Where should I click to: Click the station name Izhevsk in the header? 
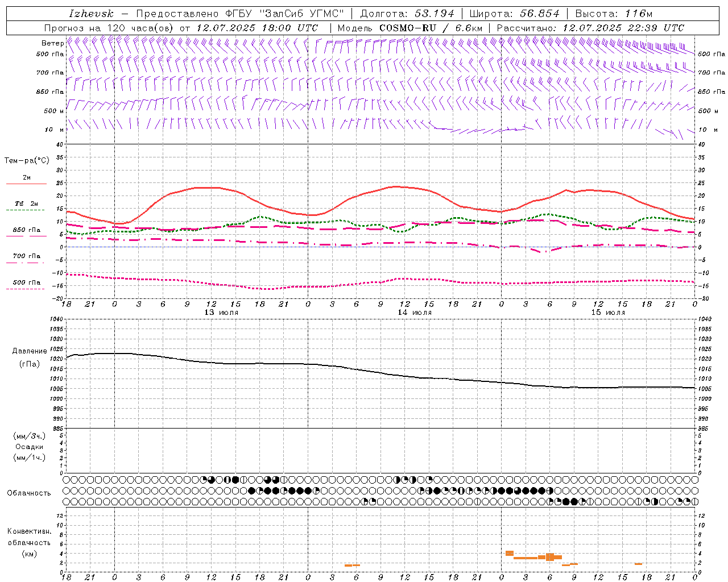[x=91, y=14]
